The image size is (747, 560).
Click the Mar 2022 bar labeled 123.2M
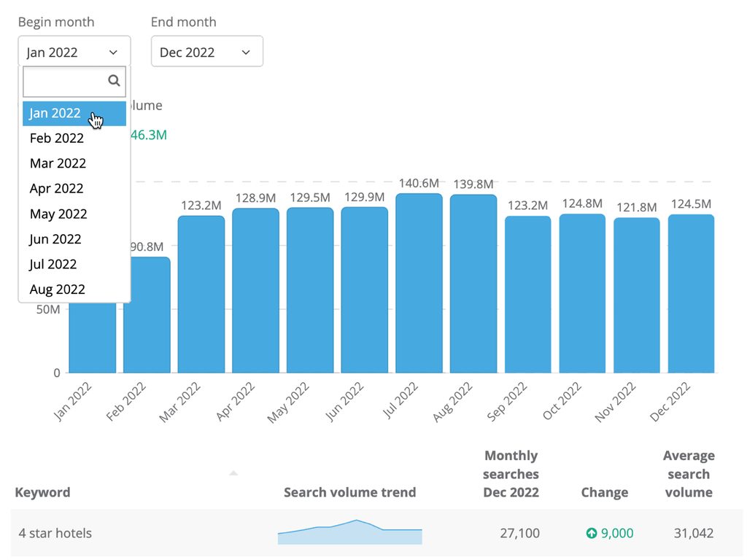pos(201,295)
